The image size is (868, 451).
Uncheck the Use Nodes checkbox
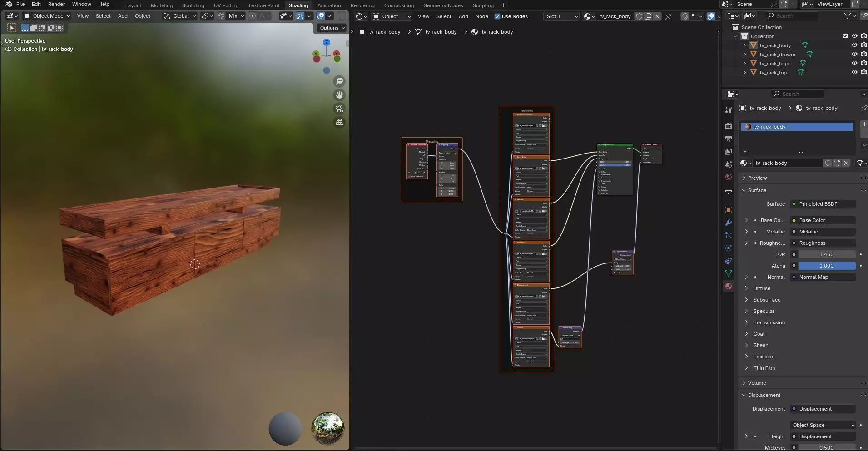[497, 16]
